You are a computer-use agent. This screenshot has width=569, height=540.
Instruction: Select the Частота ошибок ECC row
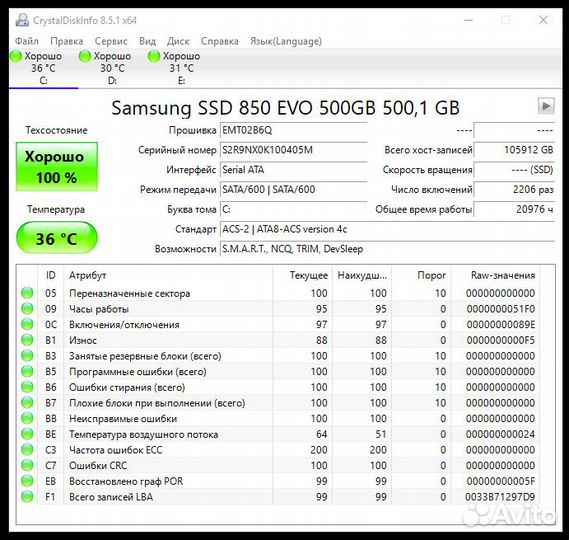point(278,450)
